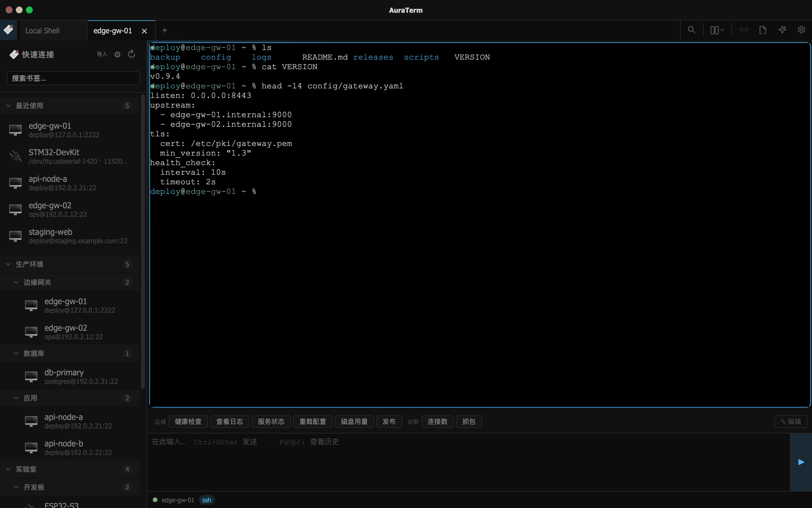Select edge-gw-02 under 边缘网关
Image resolution: width=812 pixels, height=508 pixels.
(x=70, y=332)
